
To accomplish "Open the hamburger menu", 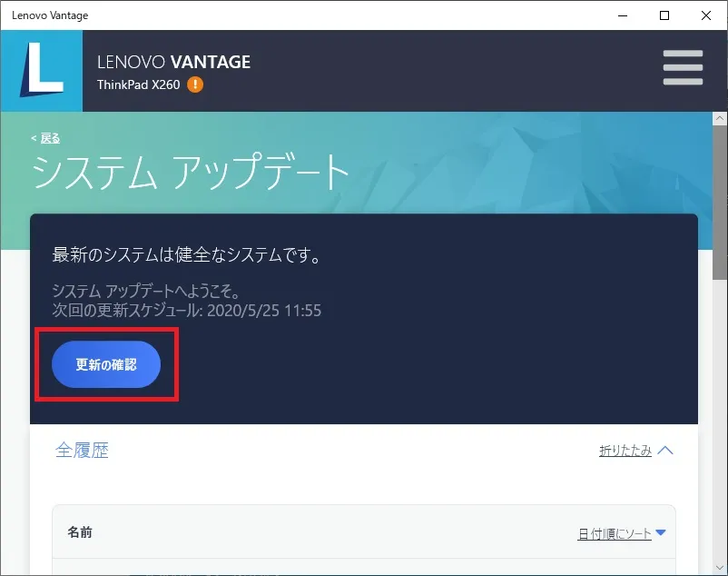I will pyautogui.click(x=683, y=68).
